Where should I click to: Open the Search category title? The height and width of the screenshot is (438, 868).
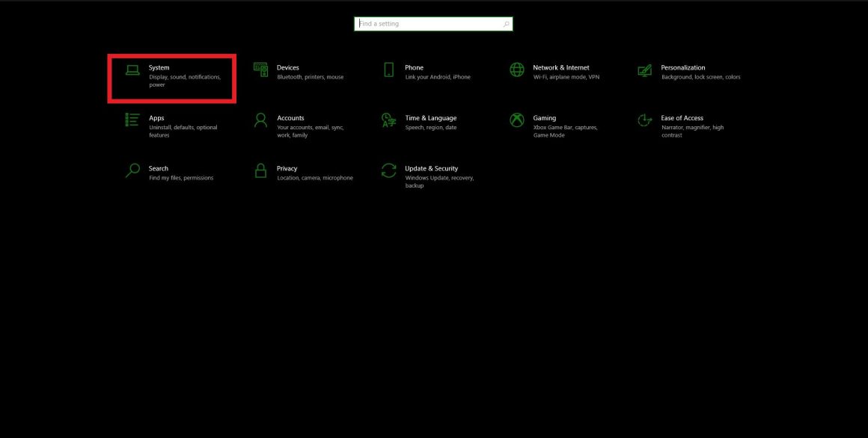click(159, 168)
